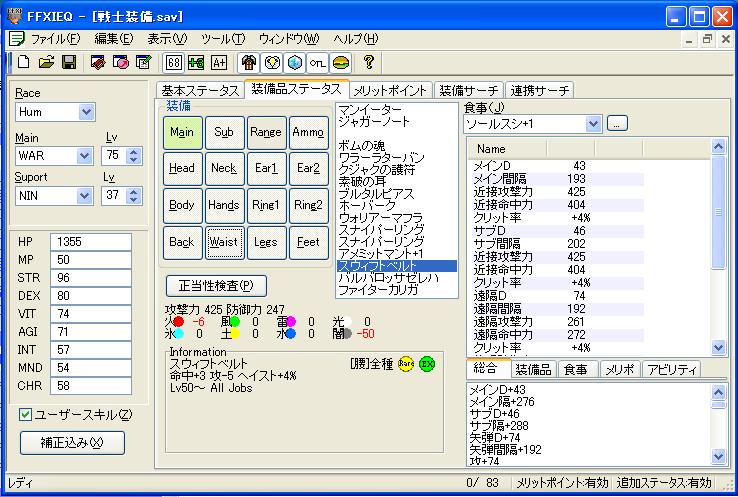Image resolution: width=738 pixels, height=497 pixels.
Task: Select the Sub equipment slot
Action: click(225, 133)
